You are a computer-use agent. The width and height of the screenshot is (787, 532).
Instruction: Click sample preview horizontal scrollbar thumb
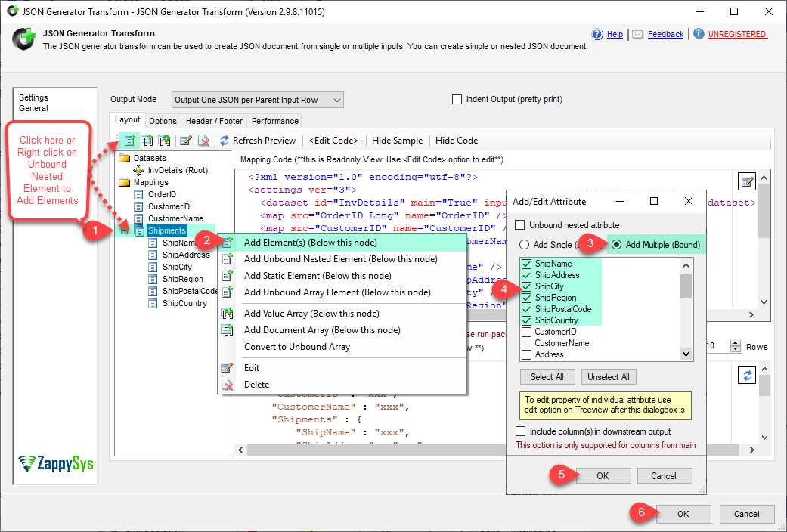point(493,450)
